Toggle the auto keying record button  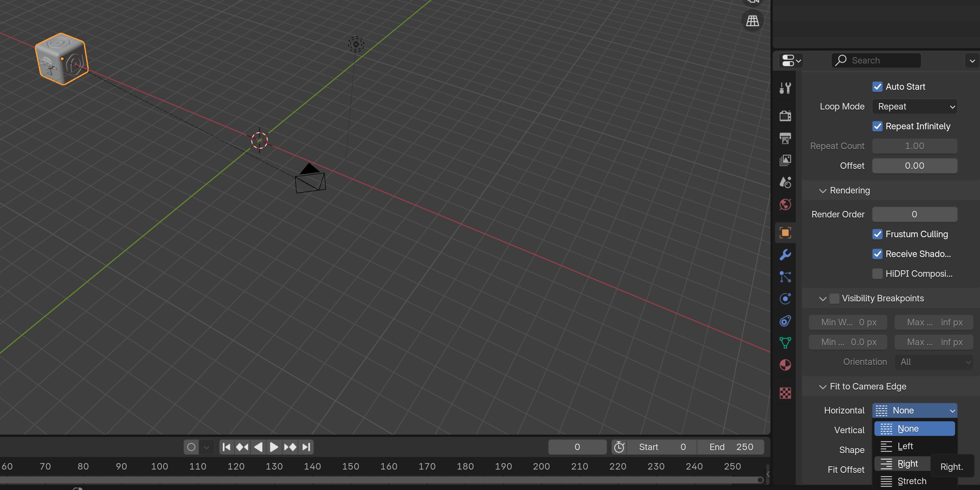click(191, 447)
